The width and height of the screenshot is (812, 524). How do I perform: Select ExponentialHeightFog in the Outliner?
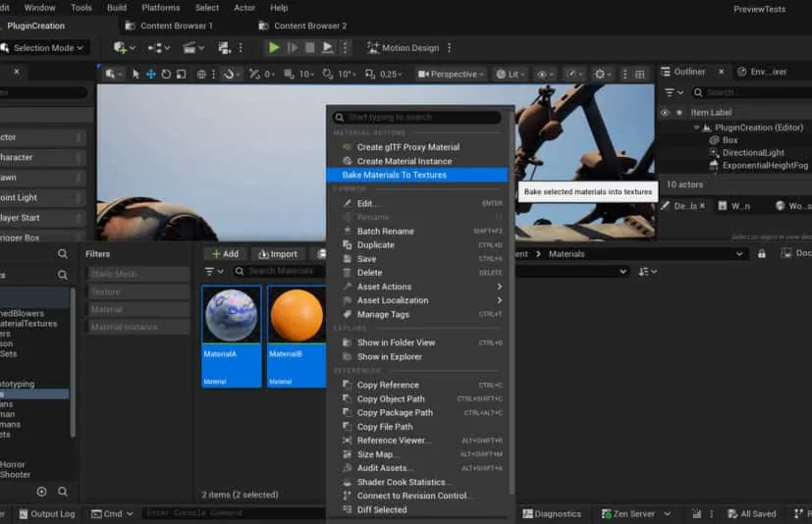(x=765, y=165)
